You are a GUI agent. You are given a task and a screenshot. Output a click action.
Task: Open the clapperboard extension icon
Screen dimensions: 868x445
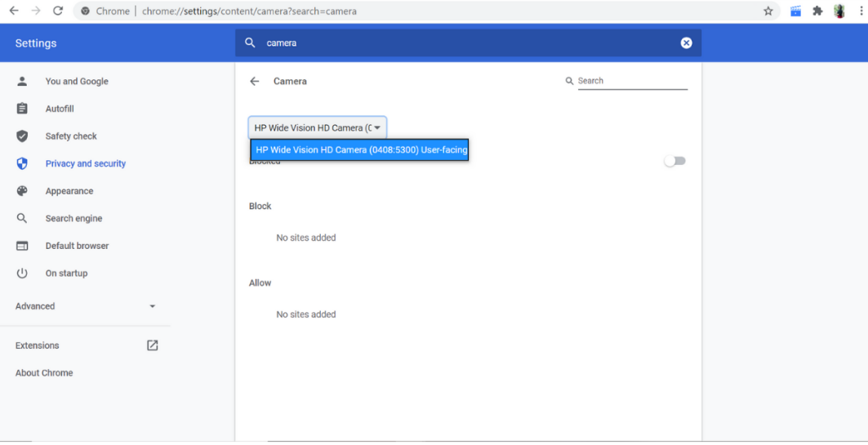point(795,11)
